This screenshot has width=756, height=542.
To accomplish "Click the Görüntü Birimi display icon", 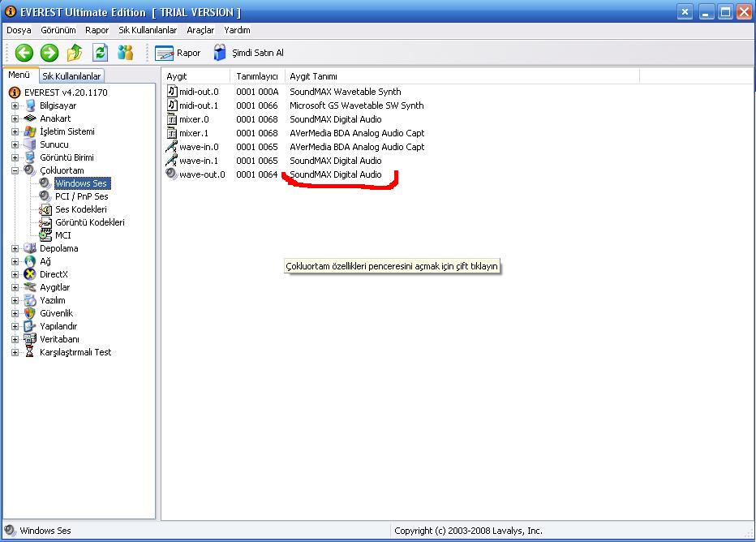I will (30, 157).
